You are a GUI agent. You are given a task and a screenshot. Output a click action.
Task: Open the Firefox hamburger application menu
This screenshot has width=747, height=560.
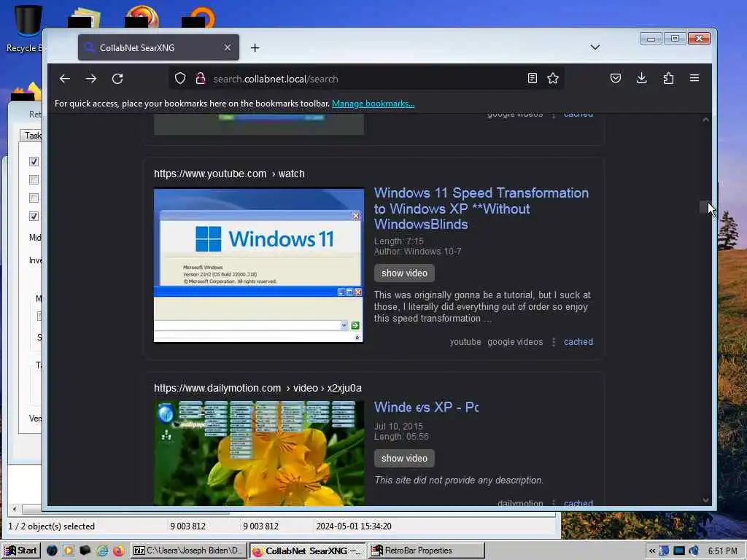pyautogui.click(x=694, y=78)
